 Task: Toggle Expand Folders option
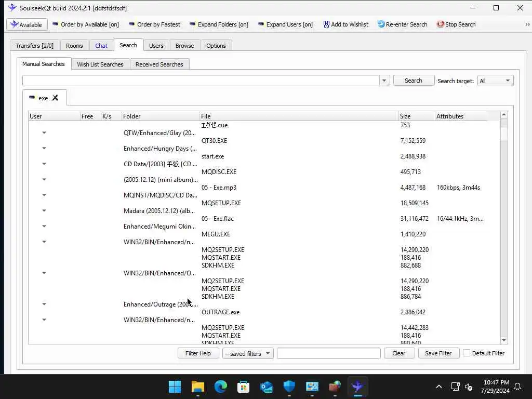219,24
